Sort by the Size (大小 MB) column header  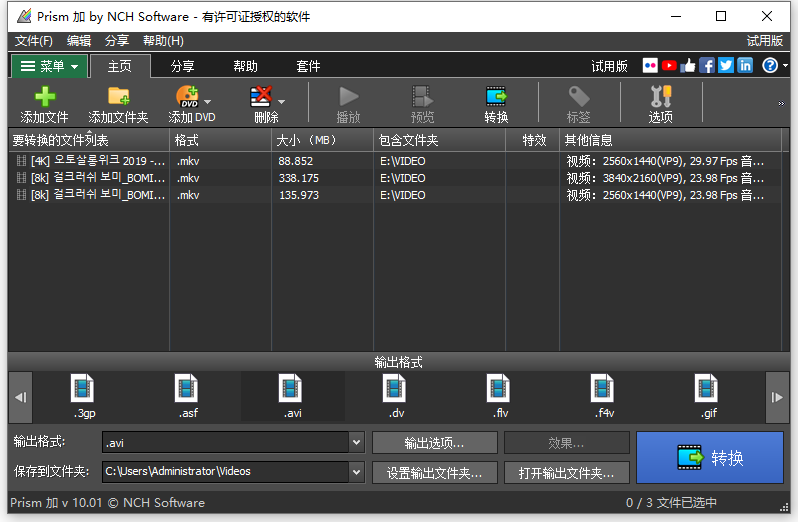[322, 140]
